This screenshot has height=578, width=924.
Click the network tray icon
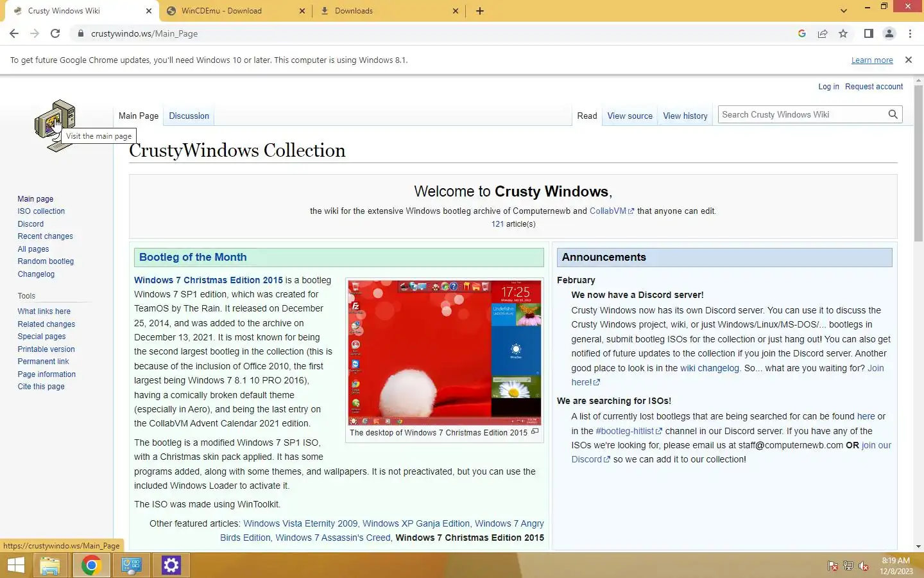[848, 566]
